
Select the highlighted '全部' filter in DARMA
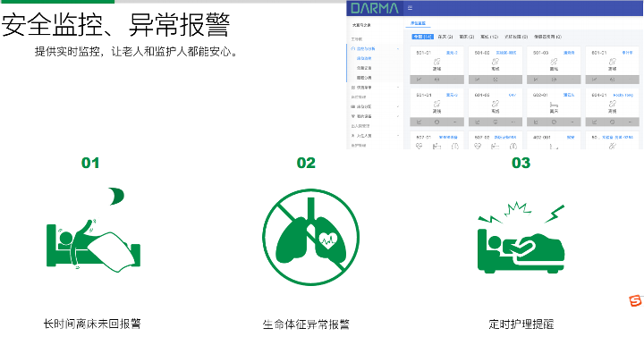point(422,37)
